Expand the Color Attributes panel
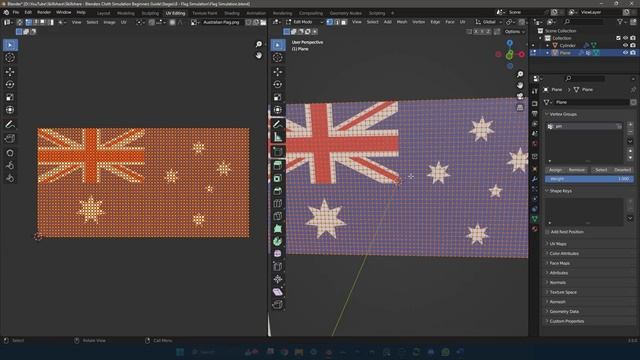This screenshot has height=360, width=640. [x=563, y=253]
